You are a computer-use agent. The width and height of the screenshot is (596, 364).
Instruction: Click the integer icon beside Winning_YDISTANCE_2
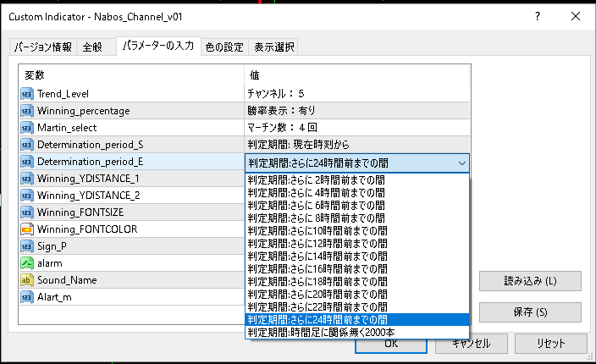click(26, 196)
